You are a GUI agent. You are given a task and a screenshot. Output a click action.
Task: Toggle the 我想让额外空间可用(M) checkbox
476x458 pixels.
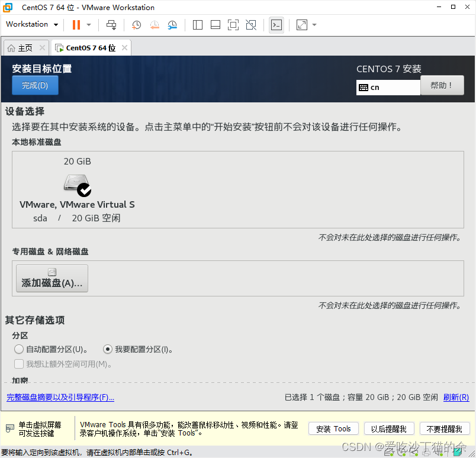click(x=19, y=363)
